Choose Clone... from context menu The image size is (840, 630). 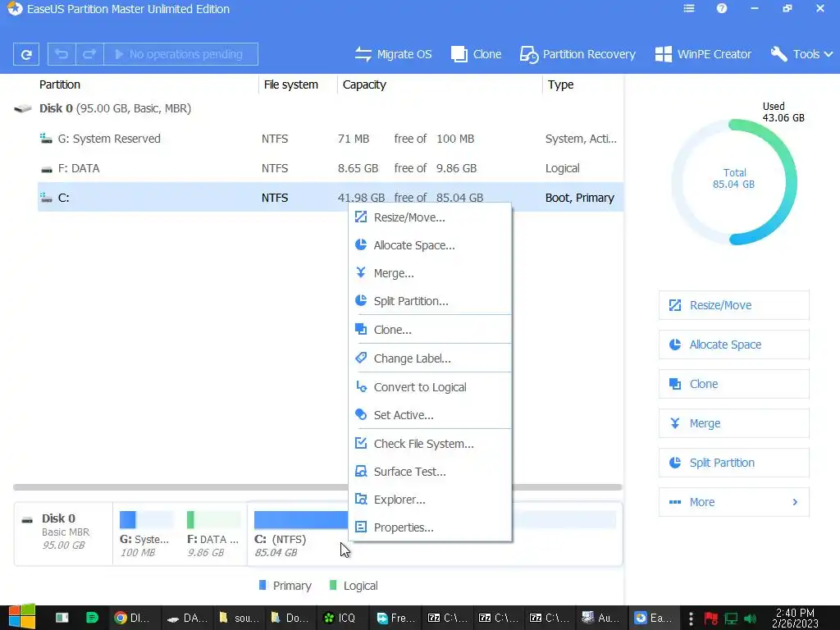tap(430, 330)
